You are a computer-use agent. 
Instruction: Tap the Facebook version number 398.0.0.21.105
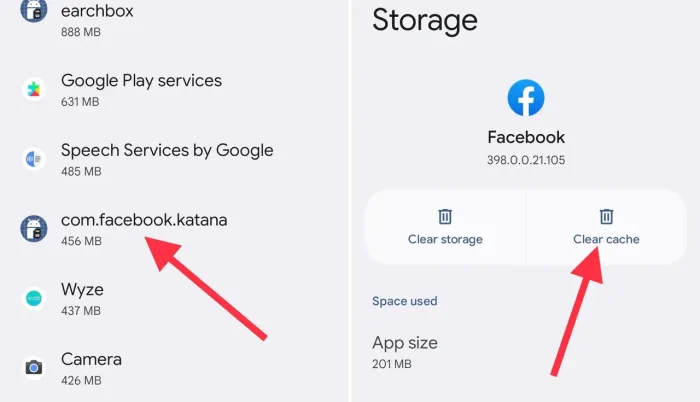(526, 160)
